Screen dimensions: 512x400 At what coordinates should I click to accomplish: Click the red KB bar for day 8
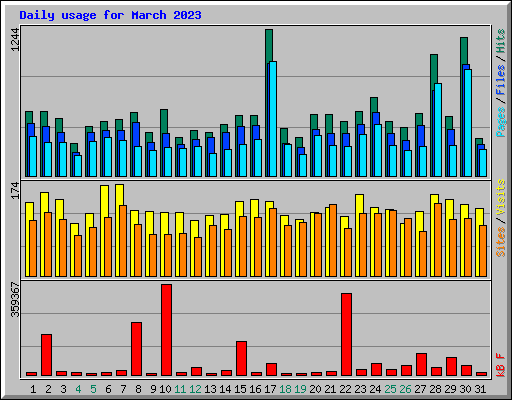point(136,349)
